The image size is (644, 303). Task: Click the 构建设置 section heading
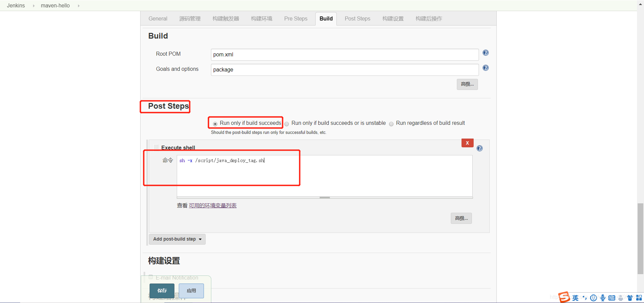click(164, 261)
